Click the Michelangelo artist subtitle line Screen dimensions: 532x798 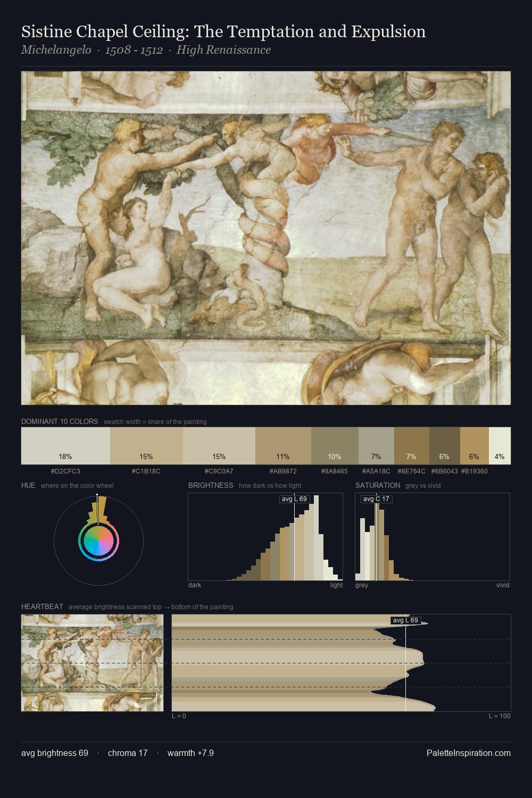(x=146, y=50)
